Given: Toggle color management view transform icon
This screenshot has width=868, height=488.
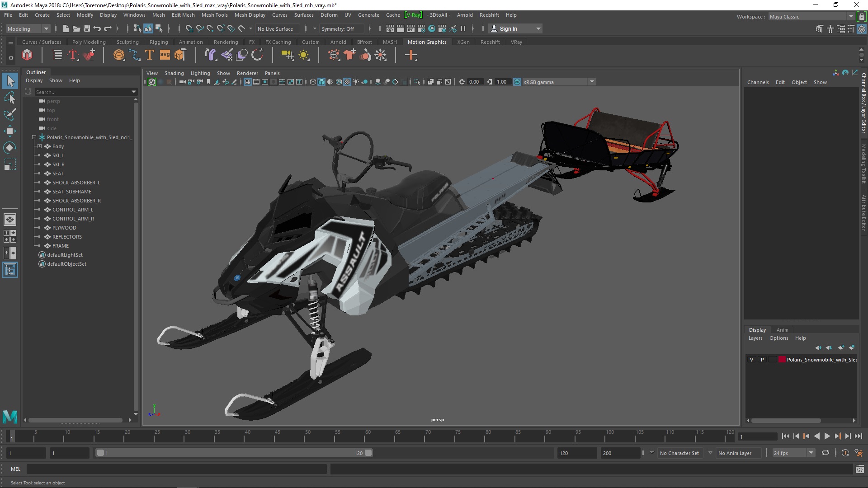Looking at the screenshot, I should pos(517,82).
